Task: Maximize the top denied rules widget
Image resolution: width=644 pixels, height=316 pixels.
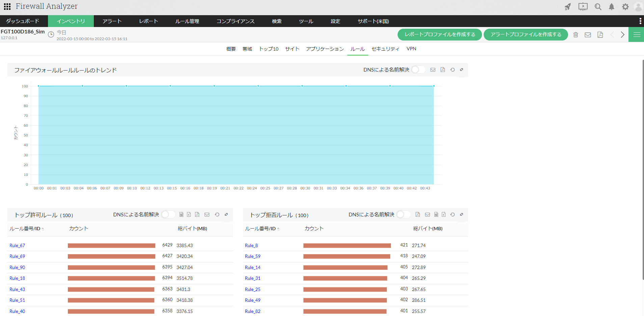Action: tap(461, 215)
